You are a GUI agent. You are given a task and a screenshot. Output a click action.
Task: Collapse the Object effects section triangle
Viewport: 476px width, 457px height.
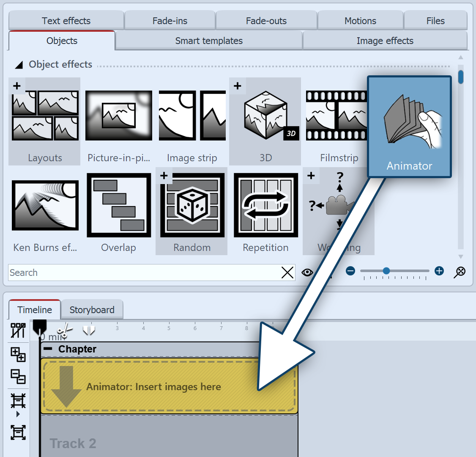pyautogui.click(x=19, y=65)
